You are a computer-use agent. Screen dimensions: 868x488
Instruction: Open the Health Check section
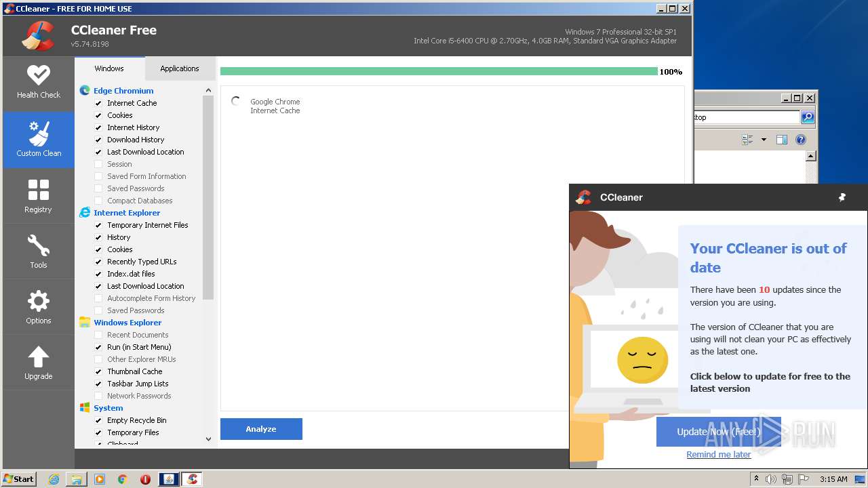point(39,83)
